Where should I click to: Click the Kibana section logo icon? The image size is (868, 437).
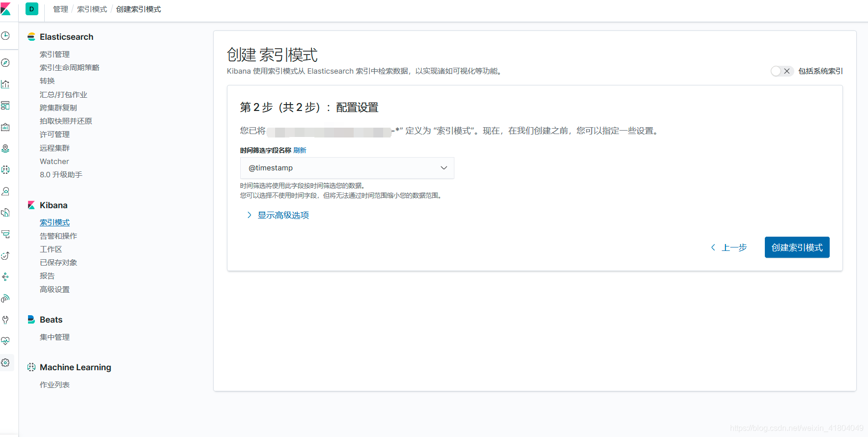coord(31,205)
